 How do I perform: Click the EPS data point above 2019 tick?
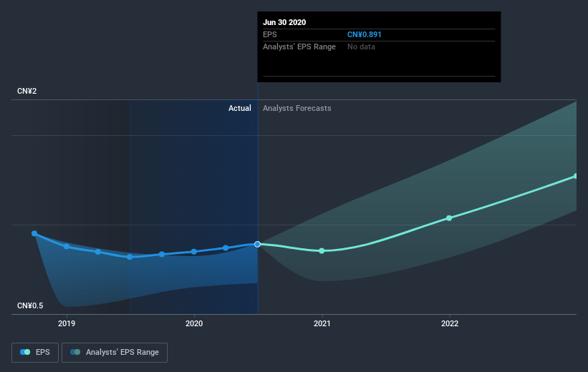pyautogui.click(x=67, y=247)
